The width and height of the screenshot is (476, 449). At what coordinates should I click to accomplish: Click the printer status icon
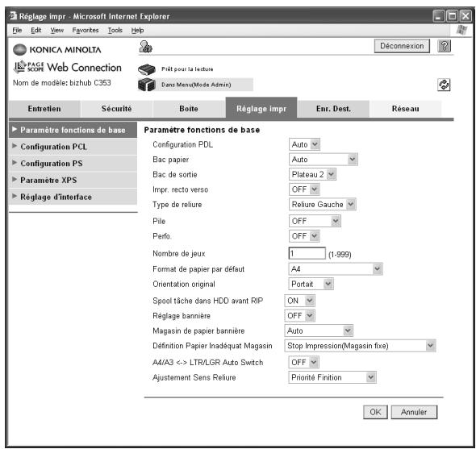tap(147, 69)
